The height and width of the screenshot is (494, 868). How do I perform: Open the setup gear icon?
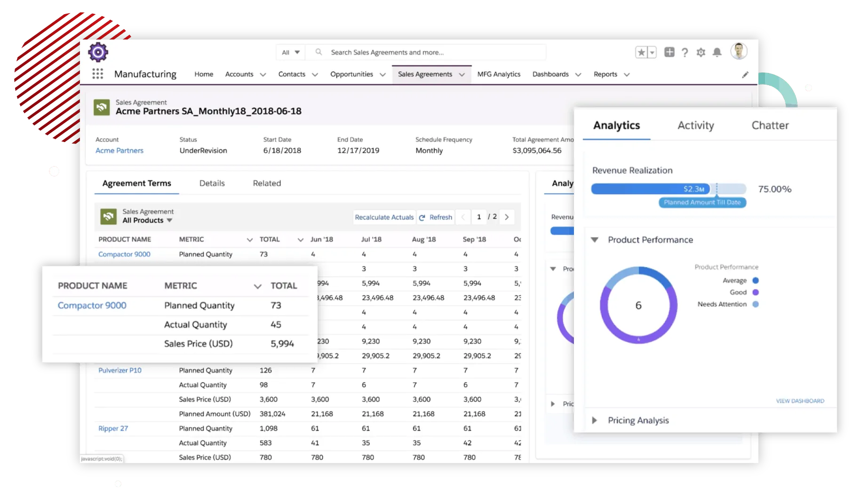pos(701,52)
